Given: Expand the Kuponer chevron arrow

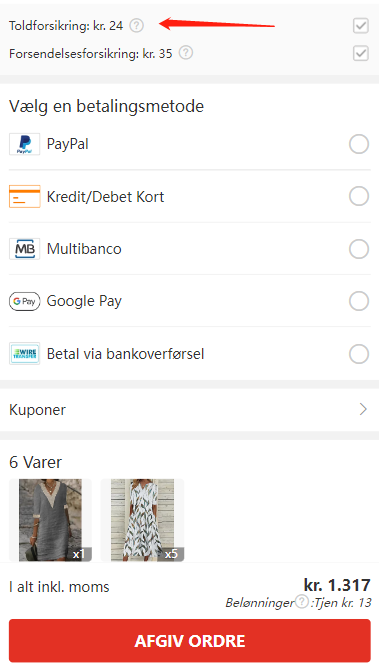Looking at the screenshot, I should point(363,410).
